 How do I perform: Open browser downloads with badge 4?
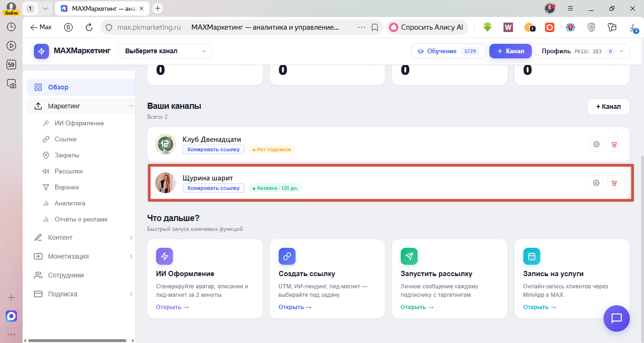634,28
